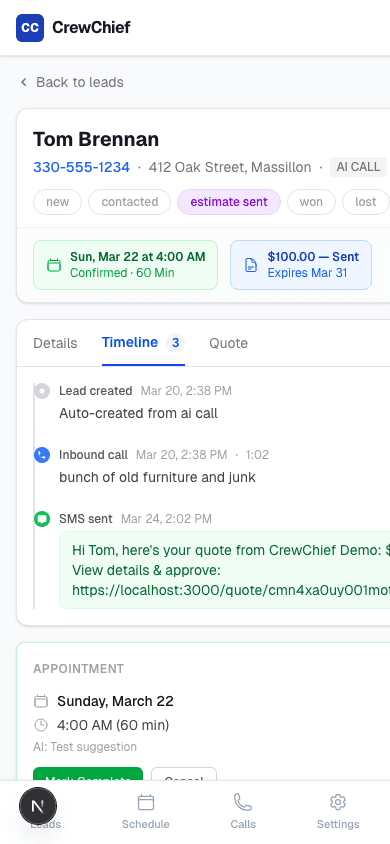Mark the lead status as won
This screenshot has width=390, height=844.
[311, 202]
